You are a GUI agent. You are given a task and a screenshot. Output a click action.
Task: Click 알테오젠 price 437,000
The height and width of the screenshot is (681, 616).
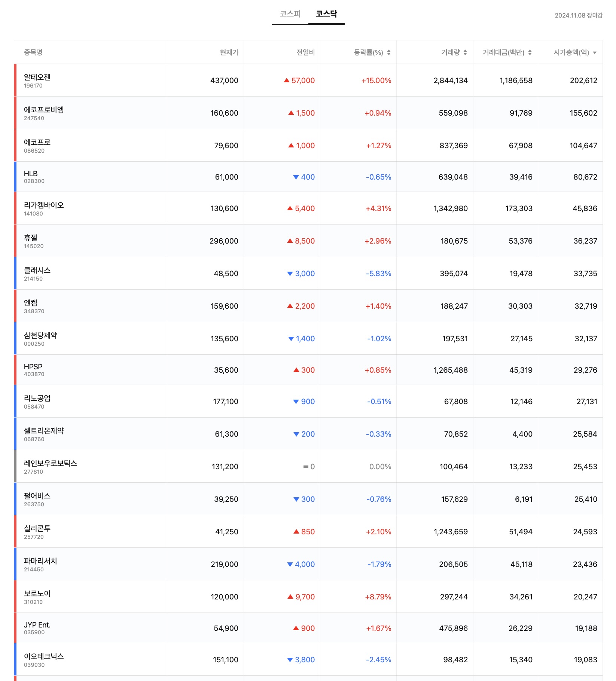tap(224, 80)
